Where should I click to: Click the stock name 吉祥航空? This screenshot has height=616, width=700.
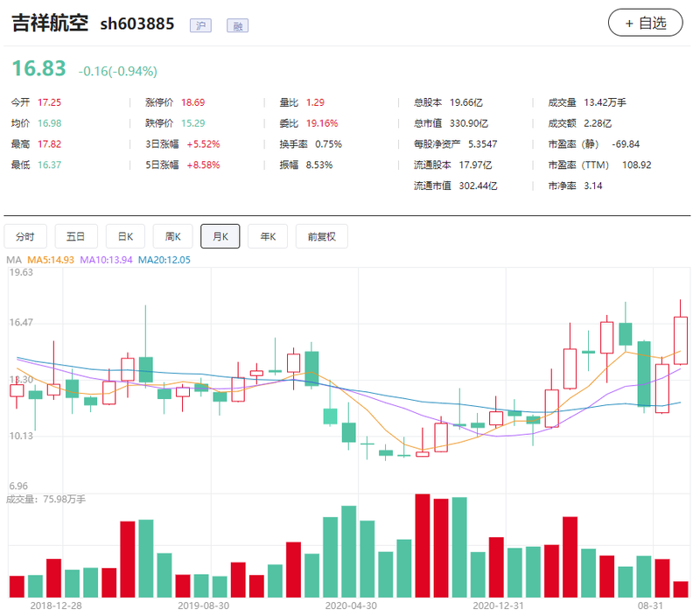tap(50, 24)
